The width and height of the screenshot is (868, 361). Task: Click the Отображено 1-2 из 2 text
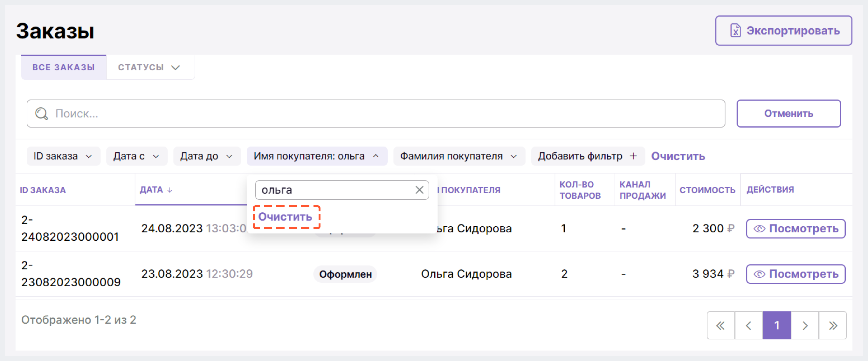pos(79,320)
